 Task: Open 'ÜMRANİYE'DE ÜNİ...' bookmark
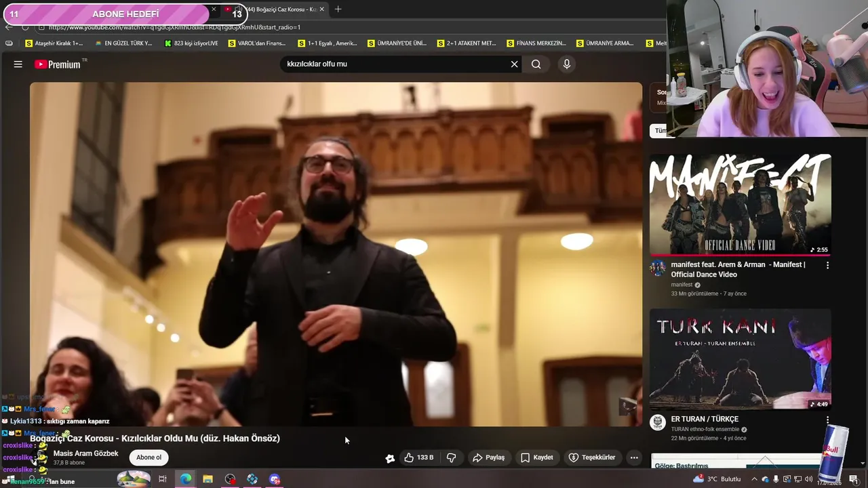point(397,43)
